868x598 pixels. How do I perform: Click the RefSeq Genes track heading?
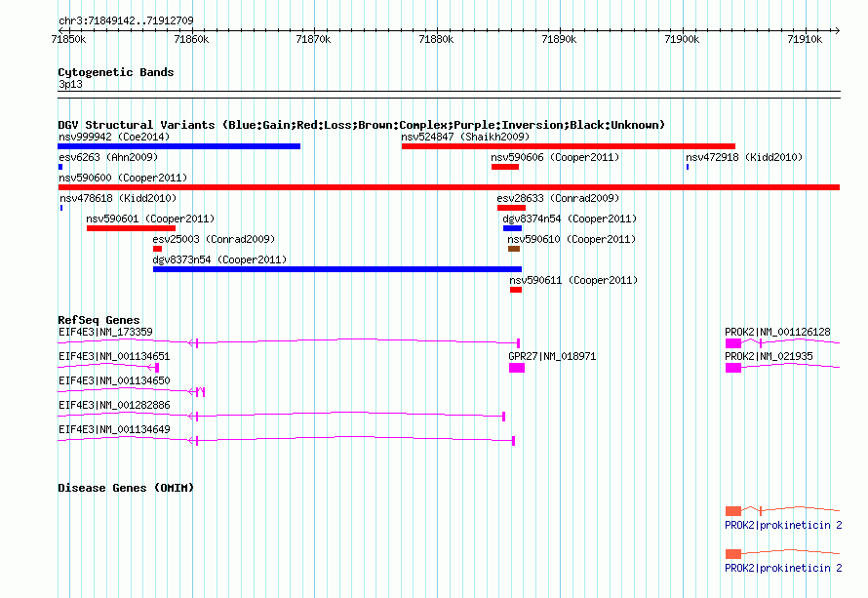[99, 320]
